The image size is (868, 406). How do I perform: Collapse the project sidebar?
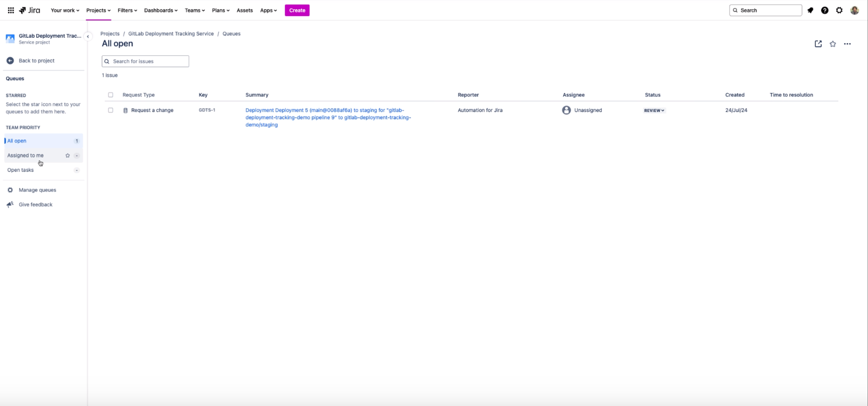(x=88, y=36)
